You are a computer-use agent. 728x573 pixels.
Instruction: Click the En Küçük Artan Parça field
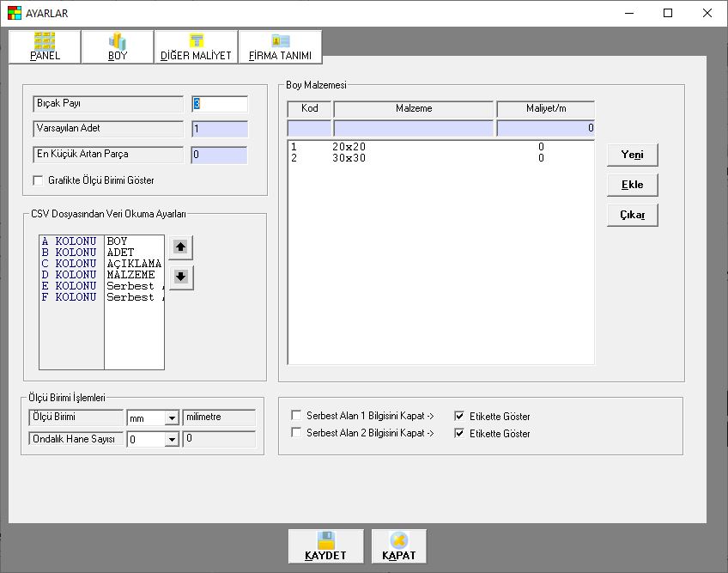pos(220,155)
